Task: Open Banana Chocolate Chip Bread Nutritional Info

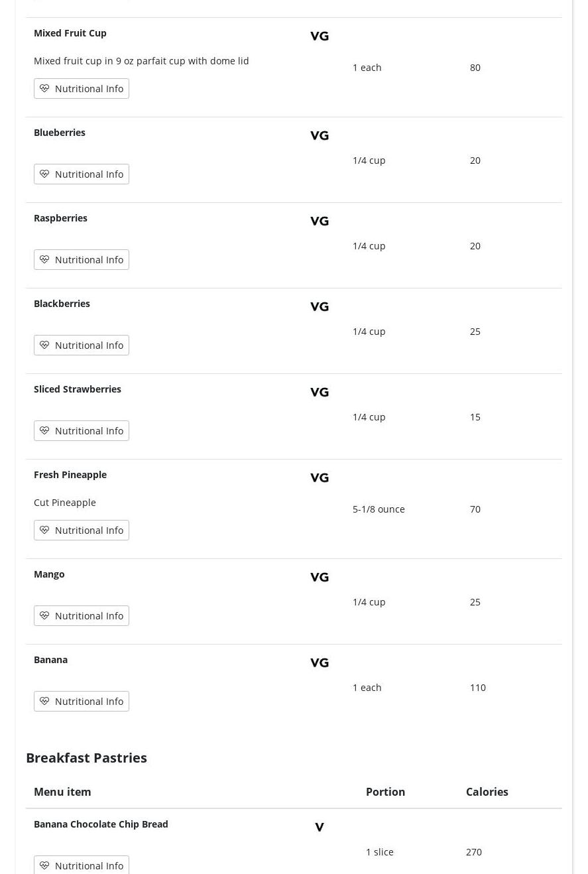Action: [x=82, y=865]
